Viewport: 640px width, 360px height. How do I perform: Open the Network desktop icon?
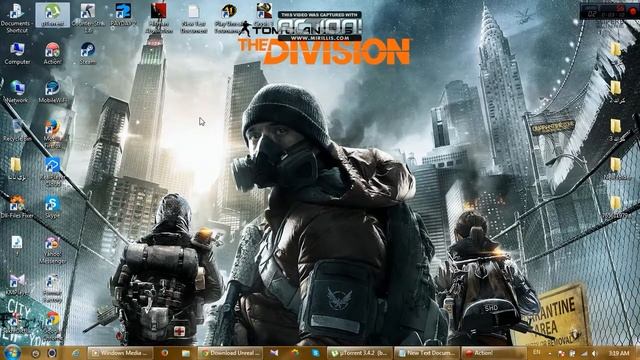17,91
